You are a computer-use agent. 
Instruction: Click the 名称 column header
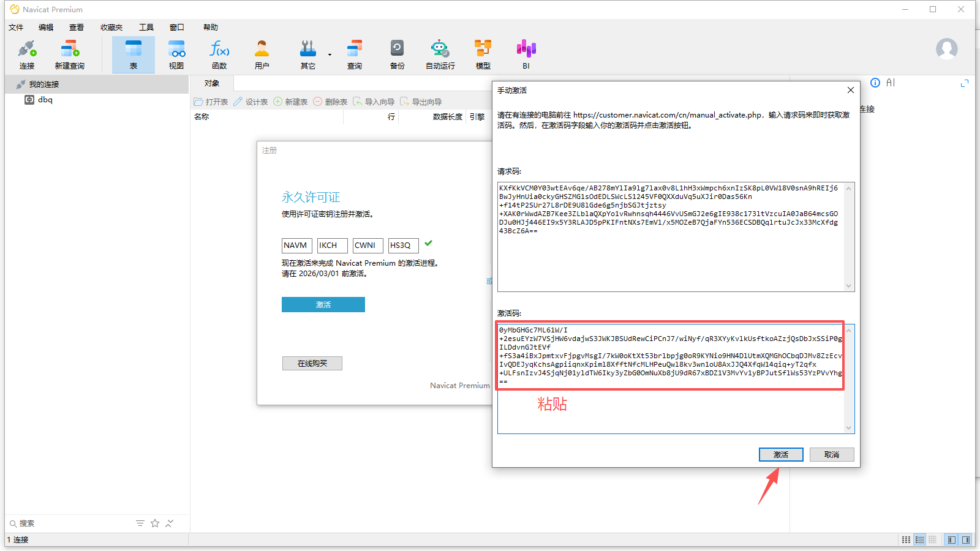(202, 116)
